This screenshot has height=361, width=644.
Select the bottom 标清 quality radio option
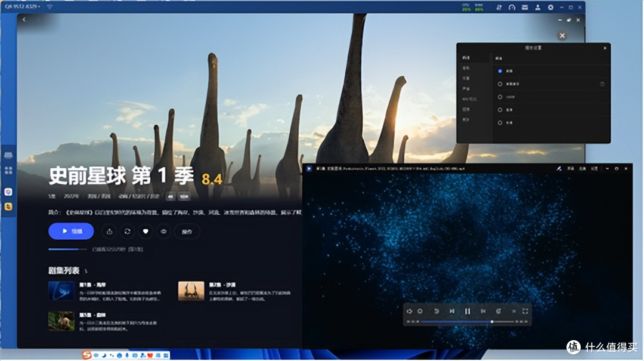(500, 122)
